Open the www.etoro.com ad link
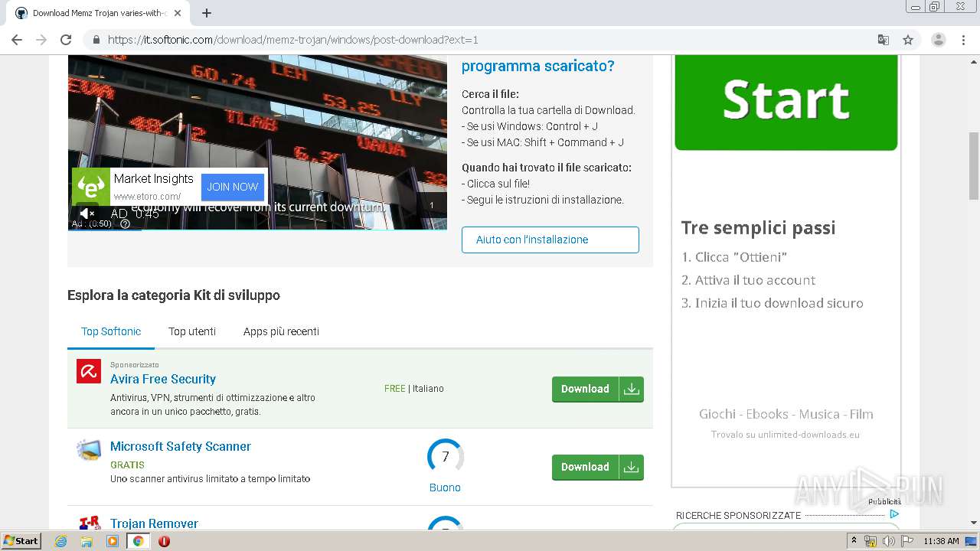The width and height of the screenshot is (980, 551). (x=147, y=197)
